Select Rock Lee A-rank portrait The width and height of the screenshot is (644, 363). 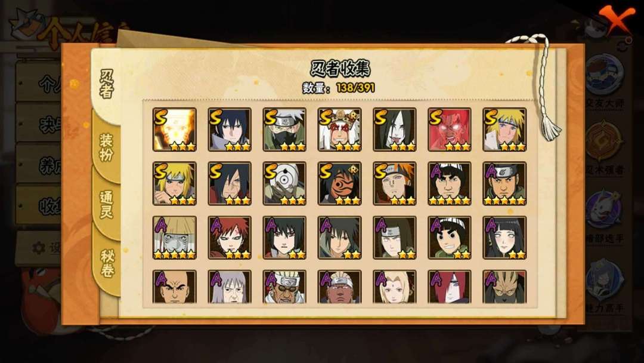(450, 238)
